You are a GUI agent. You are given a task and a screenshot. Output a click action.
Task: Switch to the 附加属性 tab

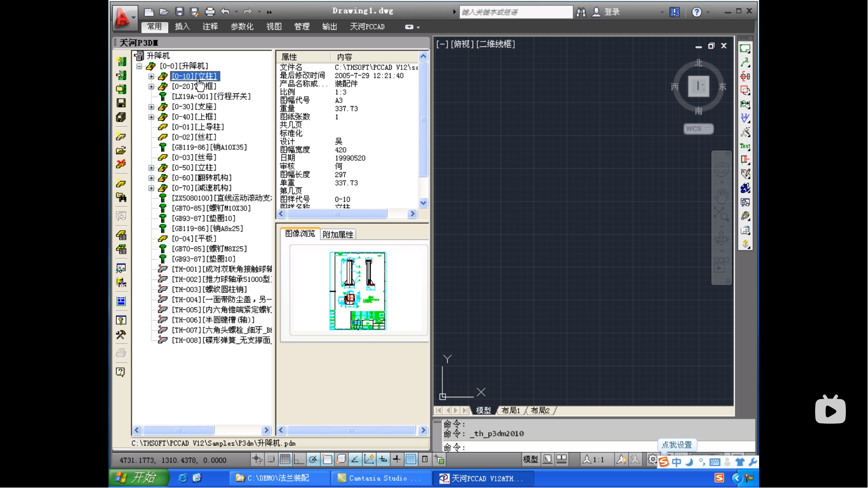click(338, 235)
